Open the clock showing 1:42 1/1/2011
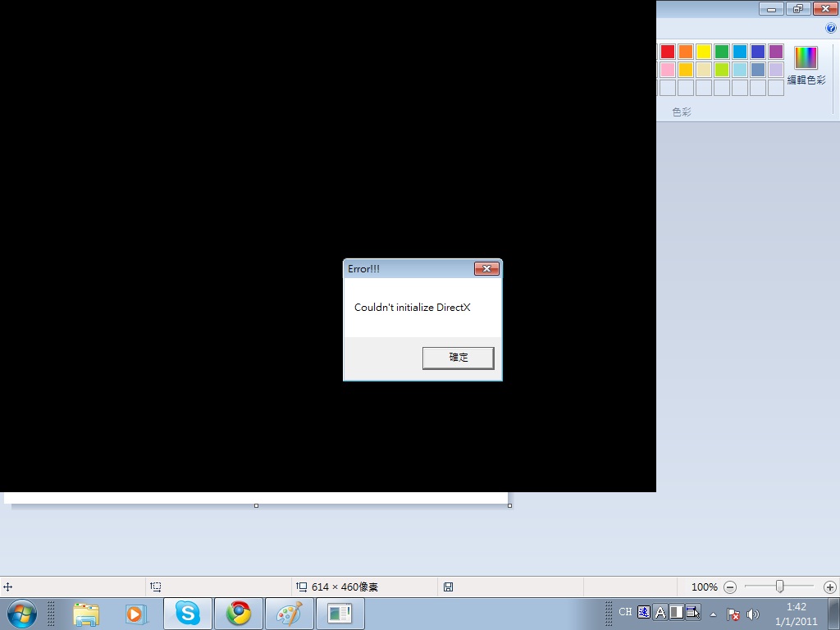This screenshot has height=630, width=840. [796, 614]
